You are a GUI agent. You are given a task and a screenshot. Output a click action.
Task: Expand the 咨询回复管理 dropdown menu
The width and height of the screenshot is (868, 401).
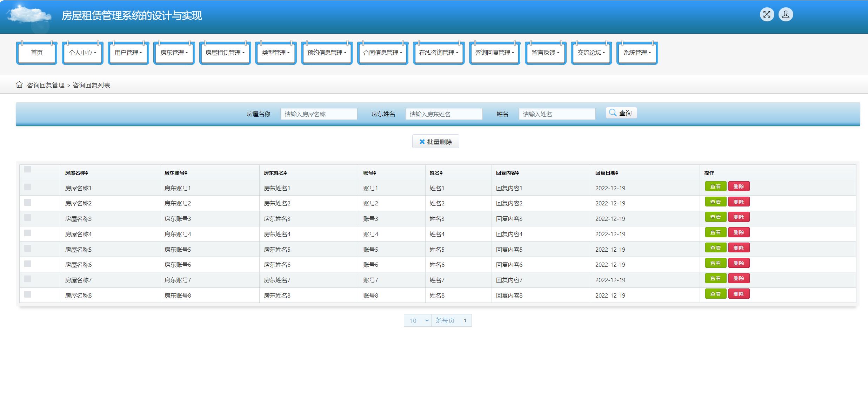(x=494, y=53)
